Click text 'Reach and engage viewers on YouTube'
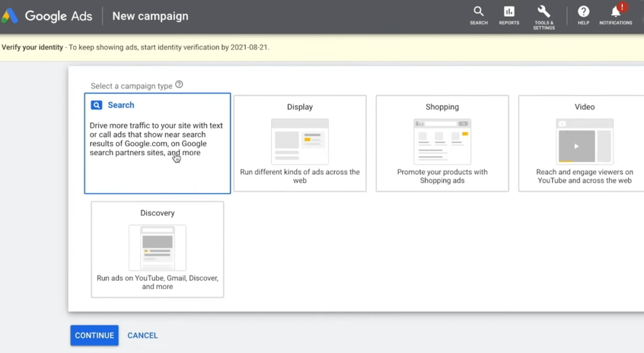Image resolution: width=644 pixels, height=353 pixels. (584, 176)
